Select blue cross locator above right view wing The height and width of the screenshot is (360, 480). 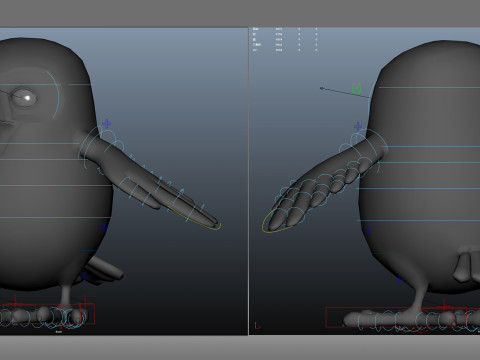tap(358, 127)
